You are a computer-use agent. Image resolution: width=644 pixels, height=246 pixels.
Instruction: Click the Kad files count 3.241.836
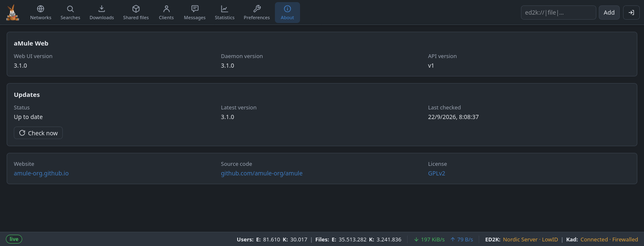point(389,239)
